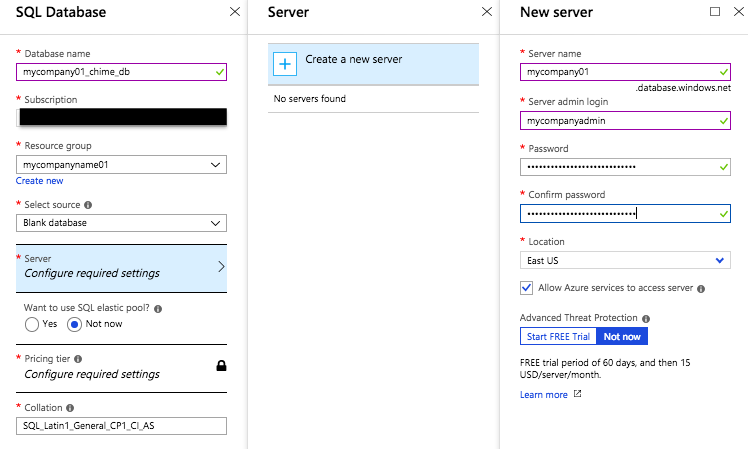The image size is (748, 449).
Task: Click the plus icon for creating a new server
Action: click(285, 64)
